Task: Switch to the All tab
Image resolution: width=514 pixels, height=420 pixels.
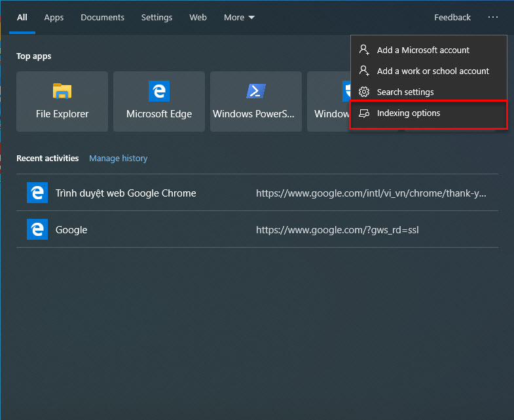Action: tap(22, 18)
